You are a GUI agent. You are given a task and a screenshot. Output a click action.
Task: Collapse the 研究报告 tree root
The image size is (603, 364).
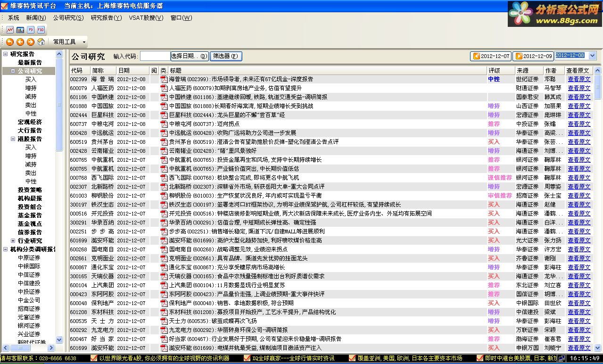(x=6, y=54)
